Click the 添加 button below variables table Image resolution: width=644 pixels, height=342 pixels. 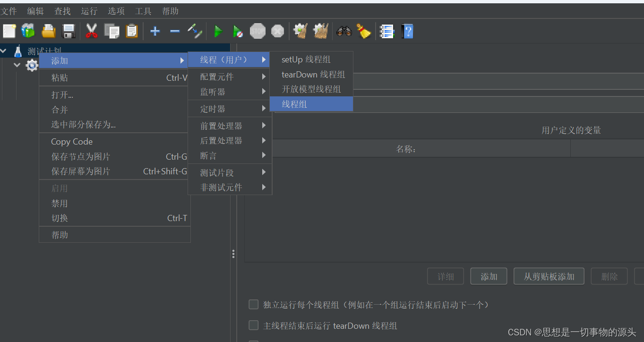pyautogui.click(x=489, y=276)
